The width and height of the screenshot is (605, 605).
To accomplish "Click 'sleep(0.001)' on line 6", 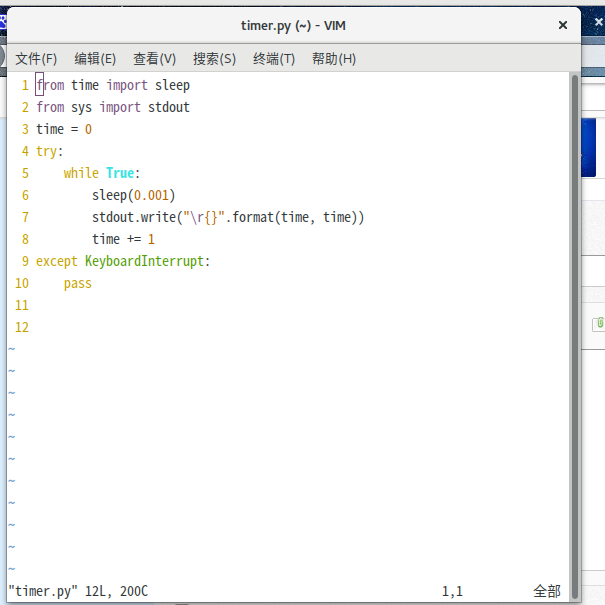I will pos(134,195).
